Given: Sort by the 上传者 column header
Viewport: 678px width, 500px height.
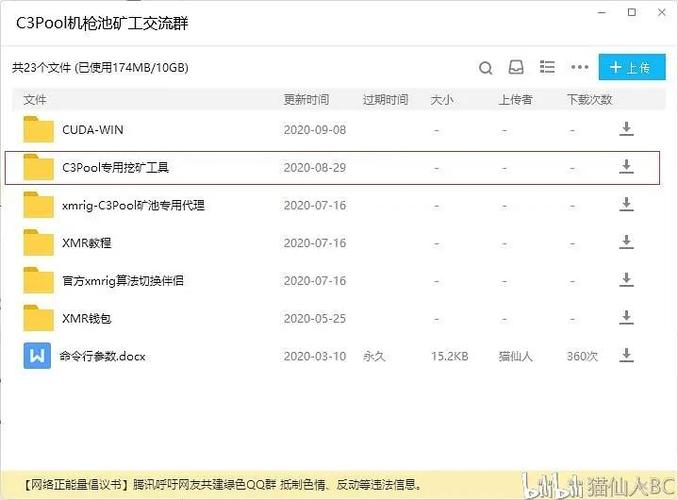Looking at the screenshot, I should 515,100.
